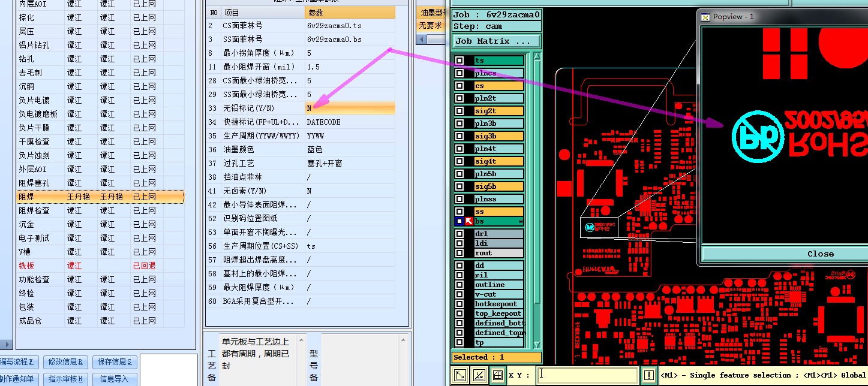Click the 信息导入 button

point(115,379)
